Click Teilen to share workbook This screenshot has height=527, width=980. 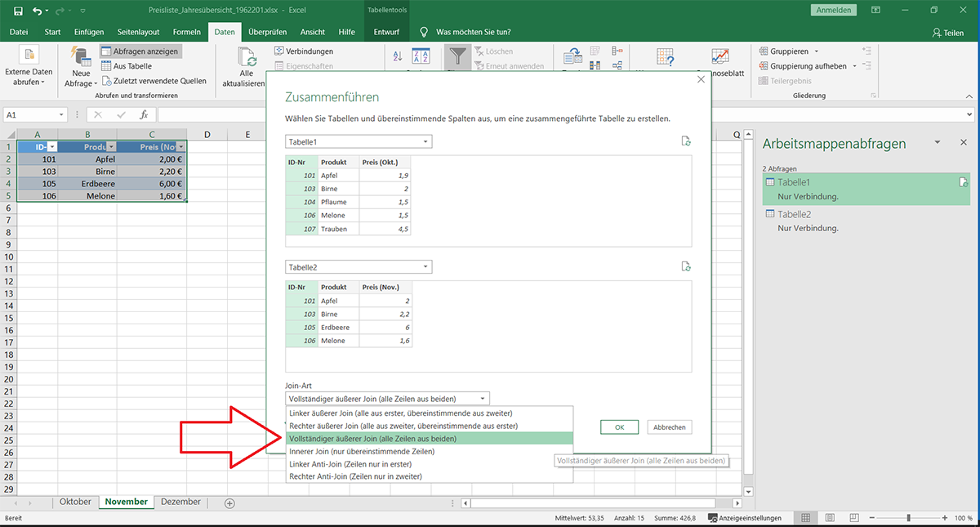point(948,33)
